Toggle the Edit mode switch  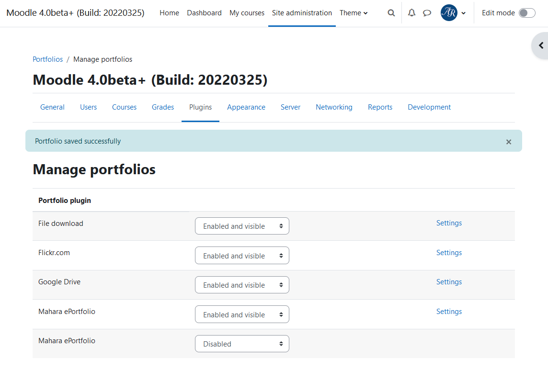pyautogui.click(x=526, y=13)
